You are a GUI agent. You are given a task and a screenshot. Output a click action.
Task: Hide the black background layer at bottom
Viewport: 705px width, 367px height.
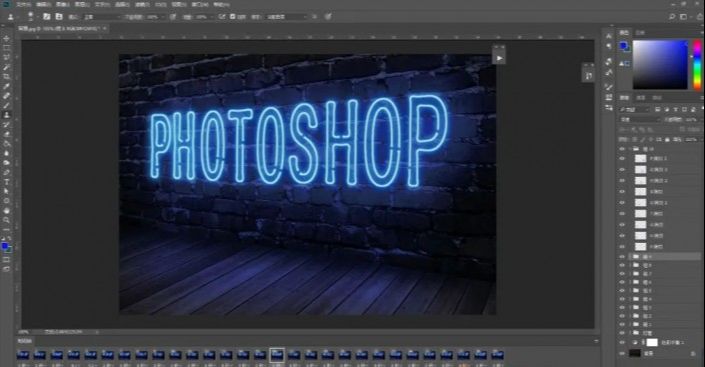click(x=622, y=354)
